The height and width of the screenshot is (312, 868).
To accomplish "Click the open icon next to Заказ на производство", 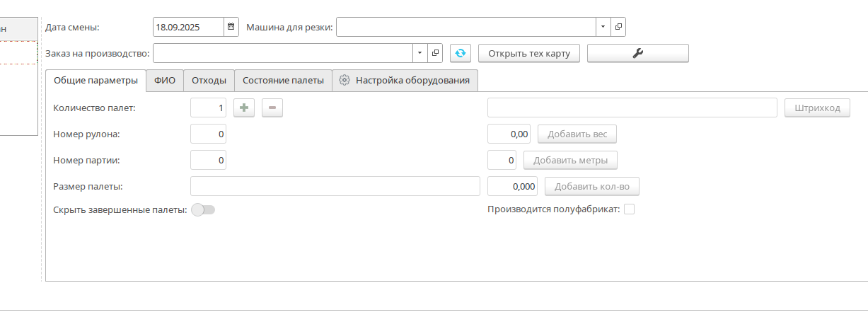I will (436, 53).
